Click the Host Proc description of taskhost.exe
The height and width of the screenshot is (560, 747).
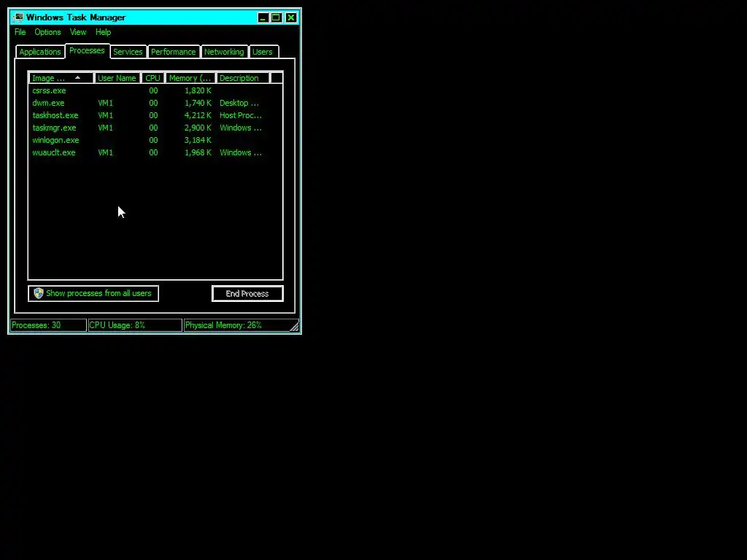pyautogui.click(x=241, y=115)
